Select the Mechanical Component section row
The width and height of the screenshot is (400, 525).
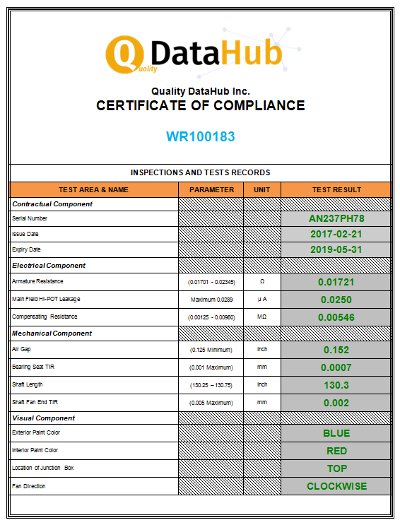pos(200,333)
